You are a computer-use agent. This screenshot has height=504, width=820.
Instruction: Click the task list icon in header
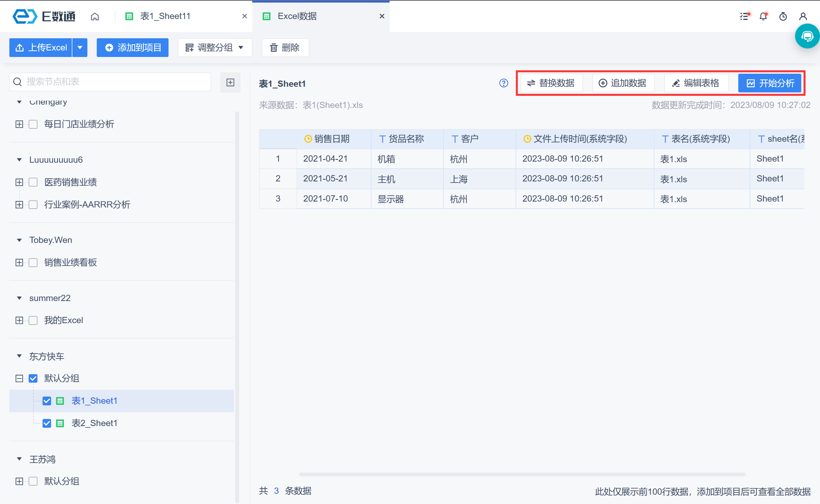pyautogui.click(x=744, y=16)
